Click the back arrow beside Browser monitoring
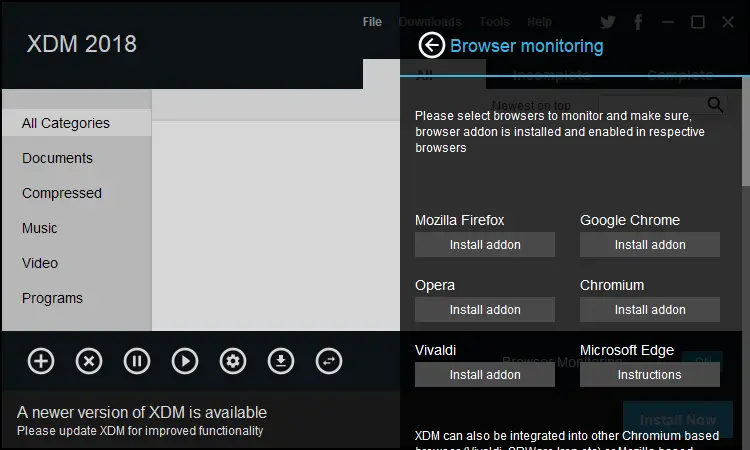 (x=431, y=45)
